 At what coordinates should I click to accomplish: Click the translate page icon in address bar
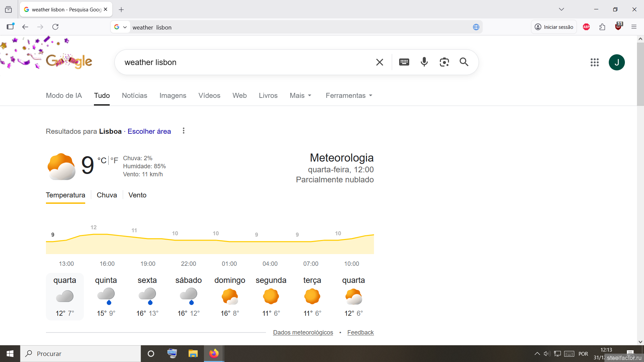pos(476,27)
